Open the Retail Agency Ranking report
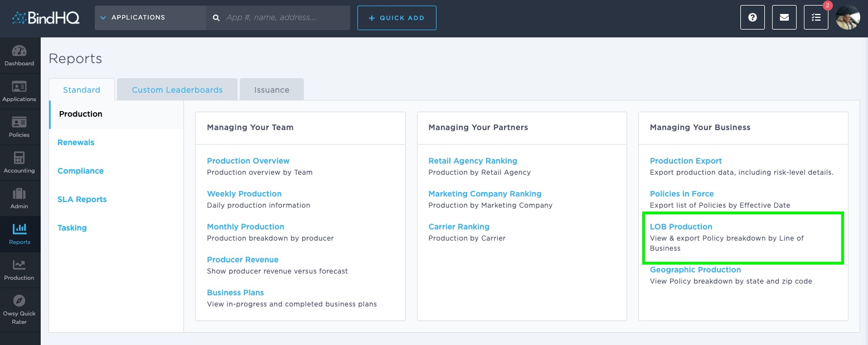This screenshot has width=868, height=345. click(x=473, y=161)
